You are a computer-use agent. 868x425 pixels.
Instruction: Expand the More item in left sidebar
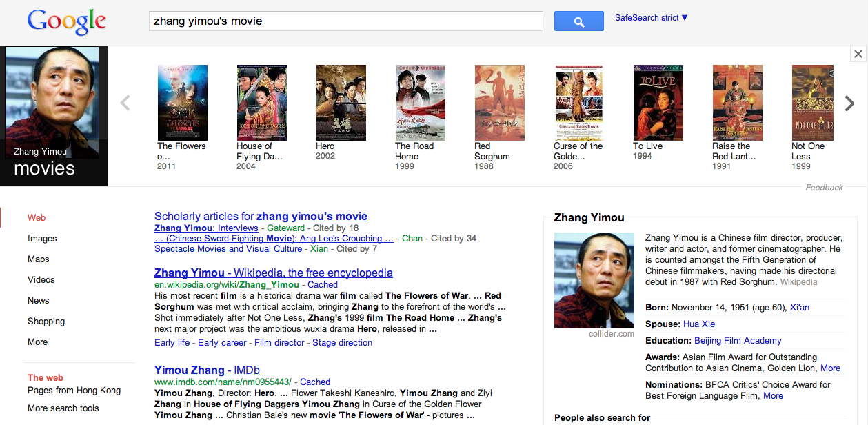(x=38, y=342)
